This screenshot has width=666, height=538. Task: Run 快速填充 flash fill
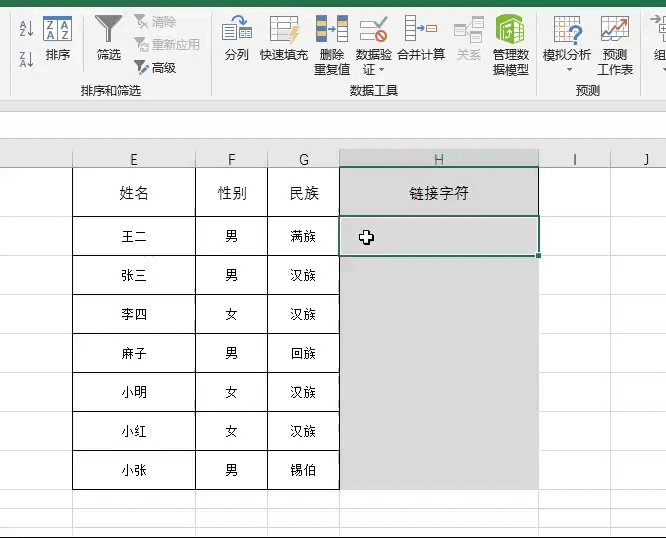[x=284, y=38]
